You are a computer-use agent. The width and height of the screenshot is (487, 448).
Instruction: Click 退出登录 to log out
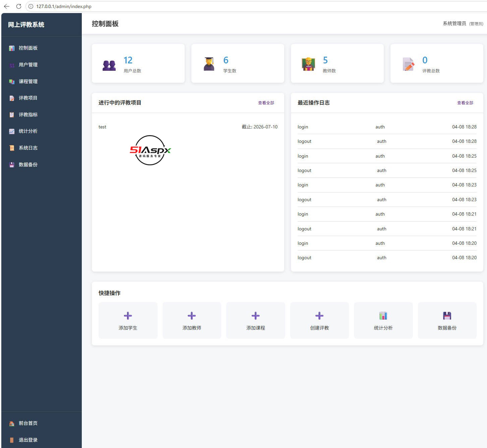coord(42,440)
